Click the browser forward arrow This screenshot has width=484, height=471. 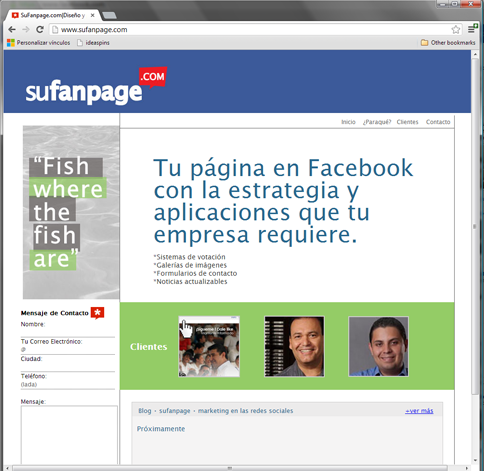click(x=26, y=30)
